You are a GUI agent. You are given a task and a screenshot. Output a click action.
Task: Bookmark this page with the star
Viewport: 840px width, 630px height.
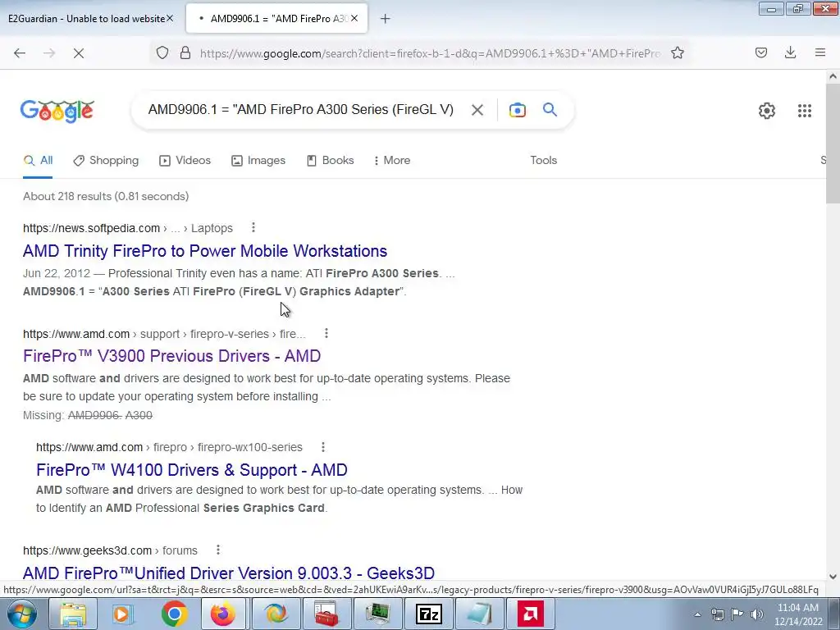pyautogui.click(x=677, y=52)
